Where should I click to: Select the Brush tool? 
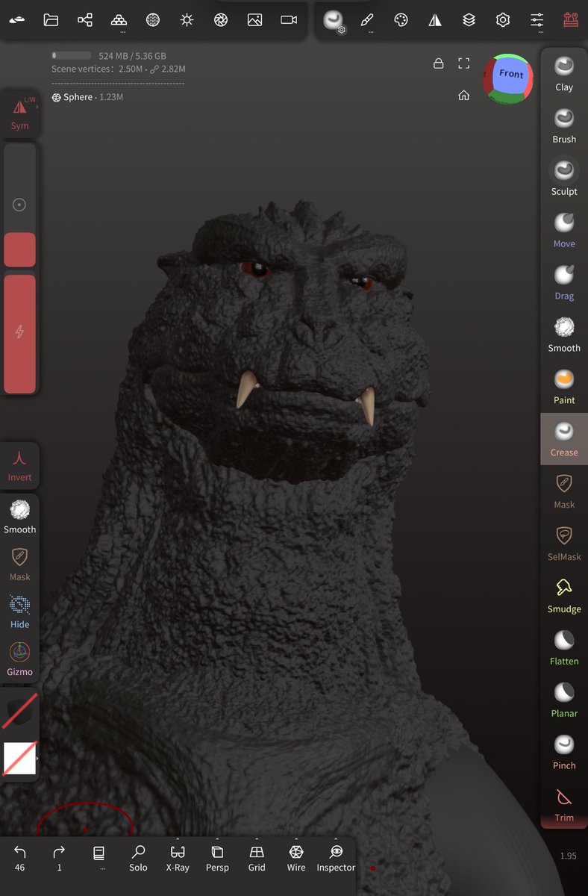coord(564,125)
